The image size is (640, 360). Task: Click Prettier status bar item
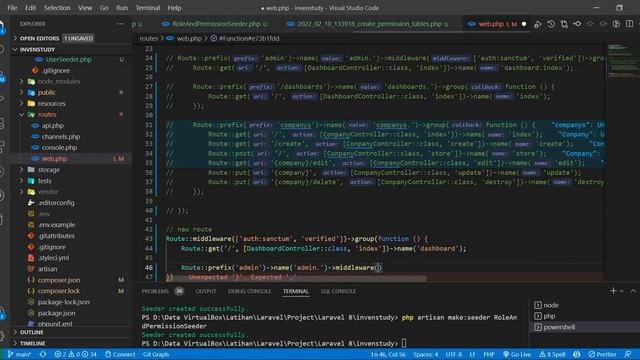[602, 354]
